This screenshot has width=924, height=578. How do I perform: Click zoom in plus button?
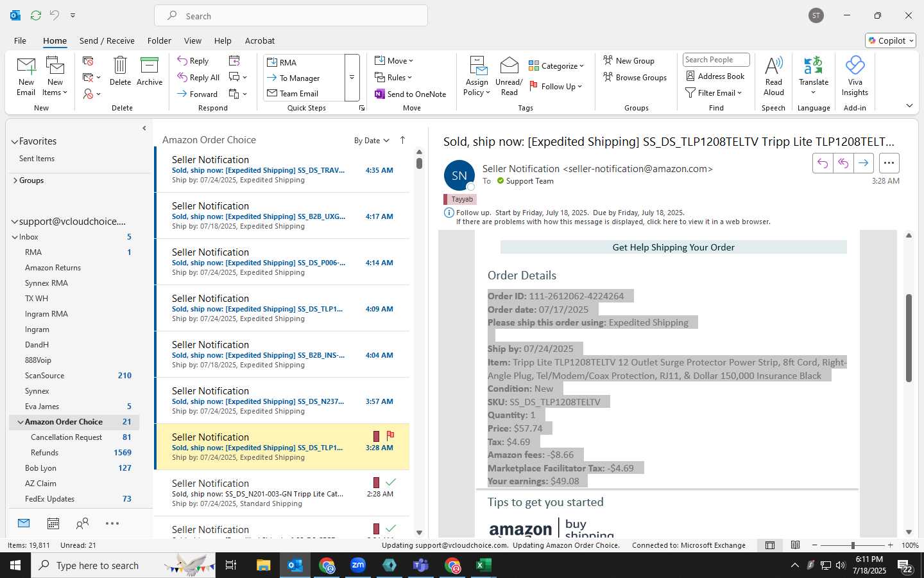(x=890, y=545)
